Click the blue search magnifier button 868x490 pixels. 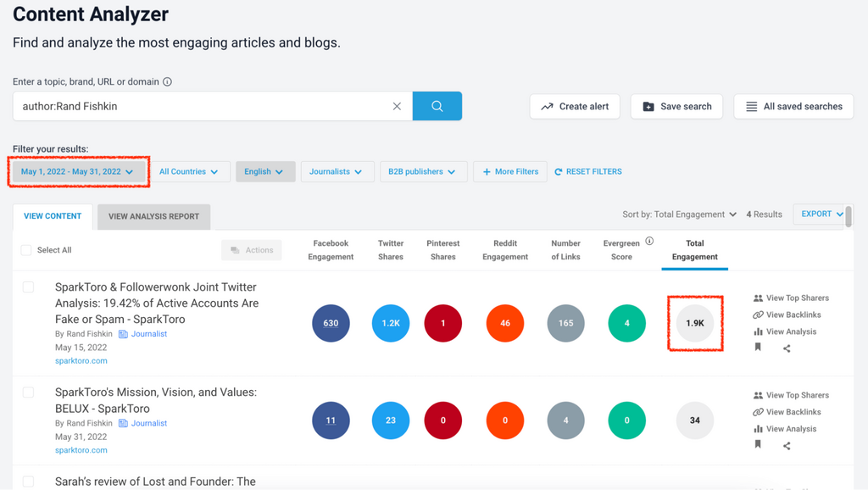coord(437,106)
